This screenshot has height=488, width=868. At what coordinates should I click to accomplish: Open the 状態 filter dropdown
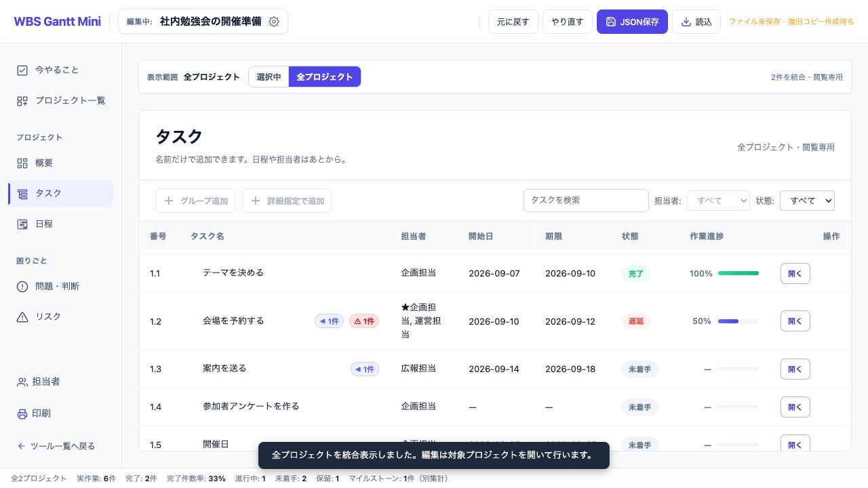point(807,201)
